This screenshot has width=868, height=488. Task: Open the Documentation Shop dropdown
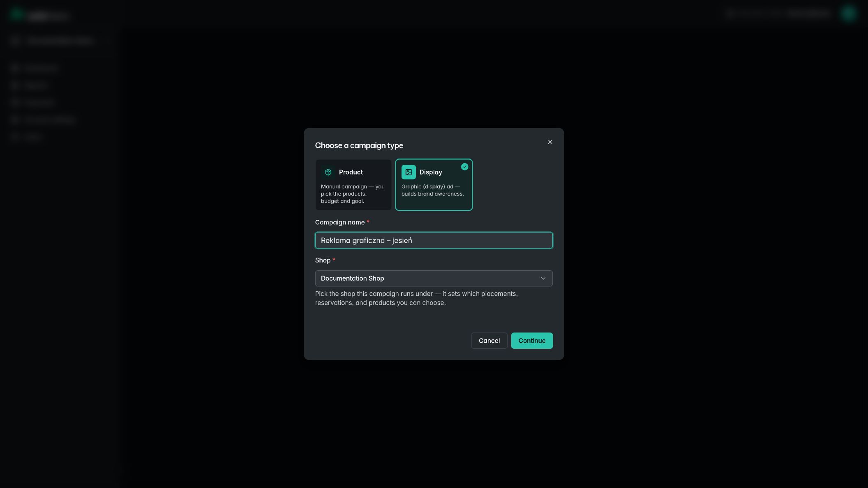coord(434,279)
